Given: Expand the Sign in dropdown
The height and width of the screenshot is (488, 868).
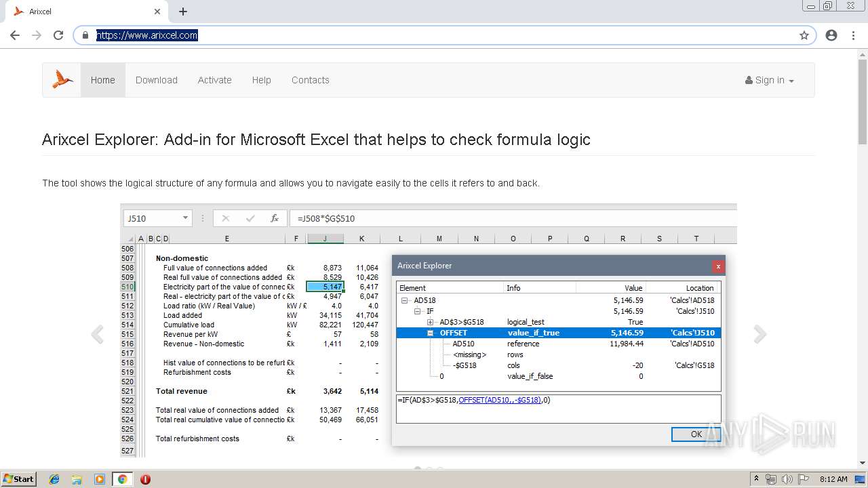Looking at the screenshot, I should (770, 80).
